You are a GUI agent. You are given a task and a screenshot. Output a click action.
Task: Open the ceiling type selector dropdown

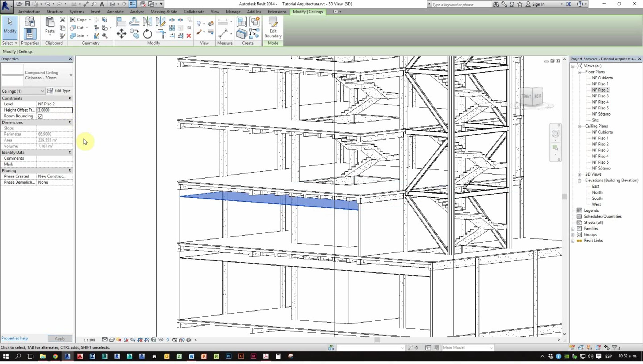(70, 75)
